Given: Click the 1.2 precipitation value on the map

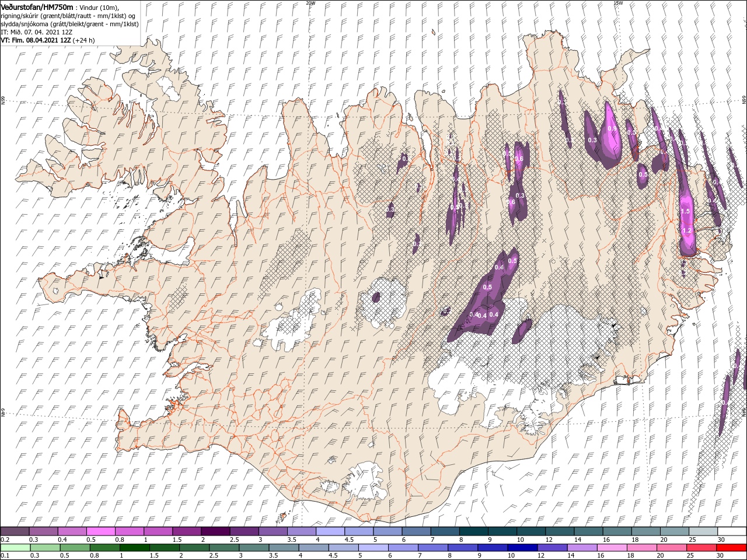Looking at the screenshot, I should point(687,230).
